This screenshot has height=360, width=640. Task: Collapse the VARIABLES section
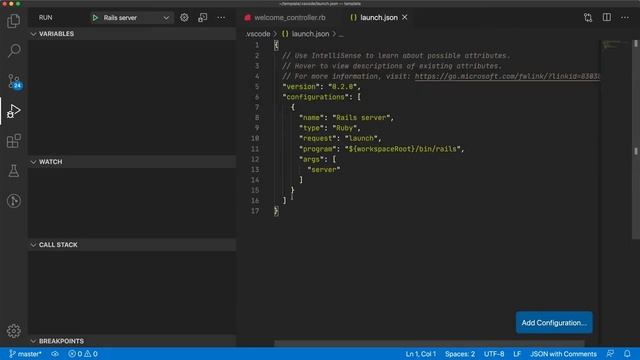pos(132,34)
